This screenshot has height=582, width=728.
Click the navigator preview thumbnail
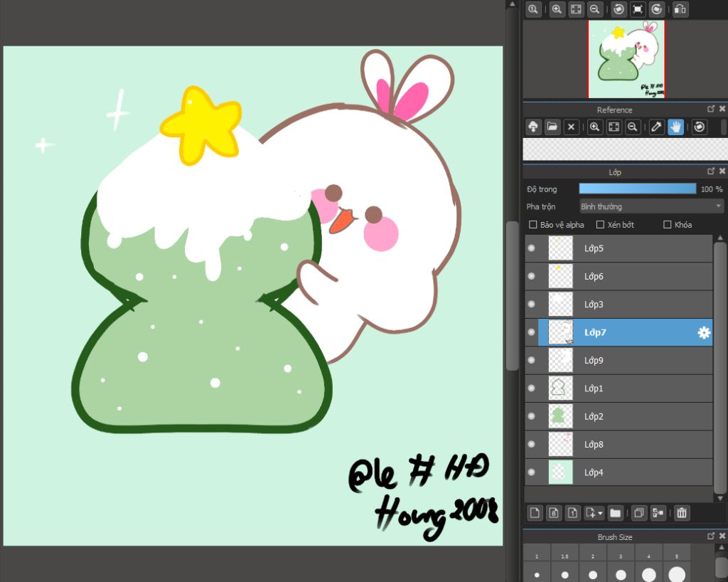[626, 59]
